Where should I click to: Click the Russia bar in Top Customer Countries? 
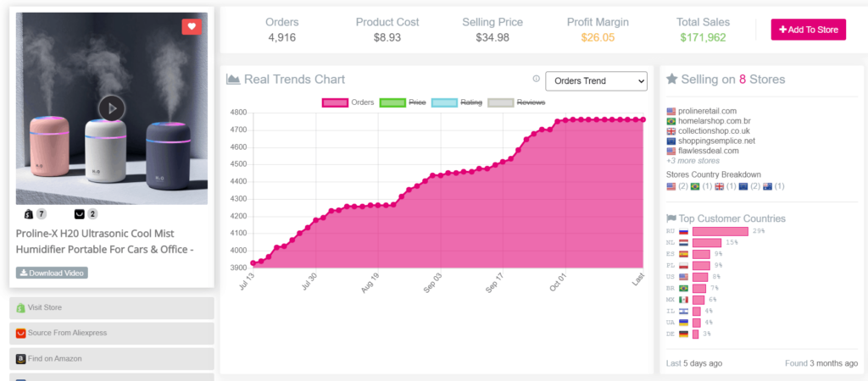pos(720,231)
